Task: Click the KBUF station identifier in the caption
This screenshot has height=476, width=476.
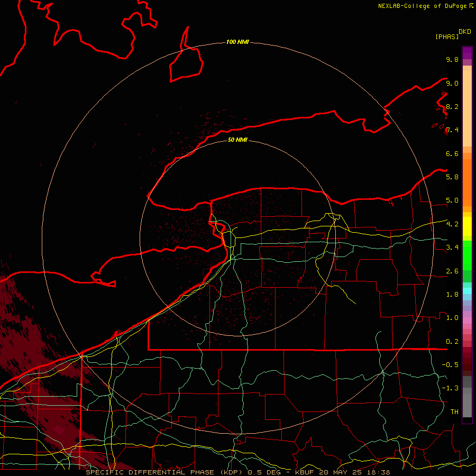Action: (305, 472)
